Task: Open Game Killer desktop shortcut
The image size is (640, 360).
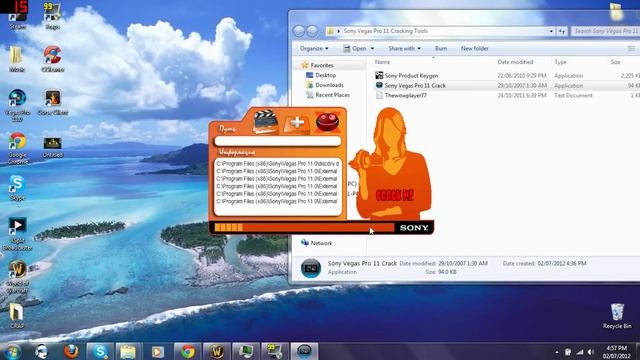Action: coord(53,102)
